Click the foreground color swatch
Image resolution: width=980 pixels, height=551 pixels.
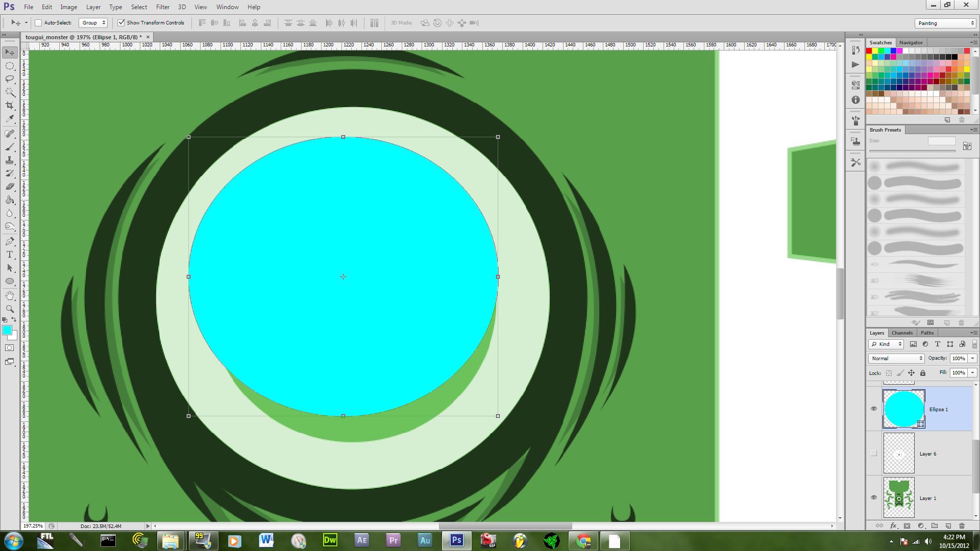7,331
